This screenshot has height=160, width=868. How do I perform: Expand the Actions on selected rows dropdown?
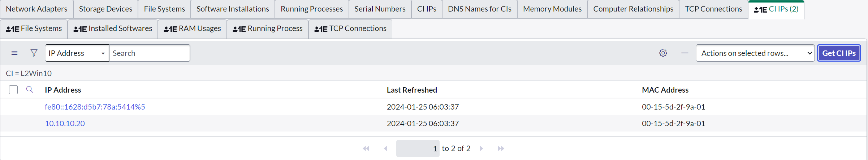pos(755,53)
